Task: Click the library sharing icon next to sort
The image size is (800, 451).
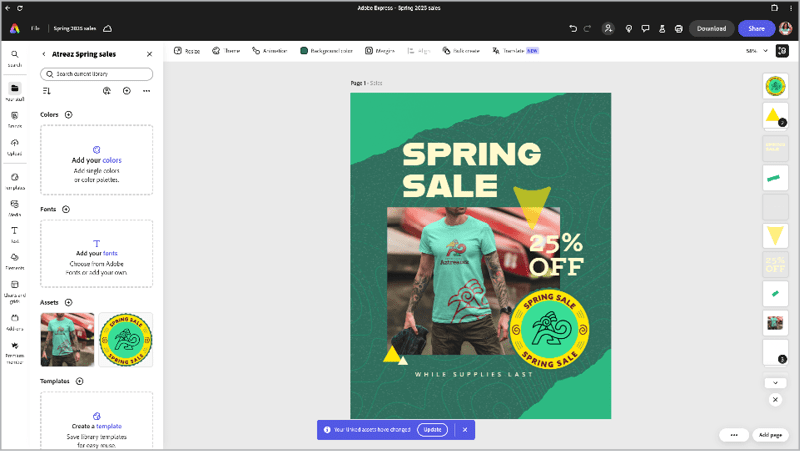Action: (x=107, y=91)
